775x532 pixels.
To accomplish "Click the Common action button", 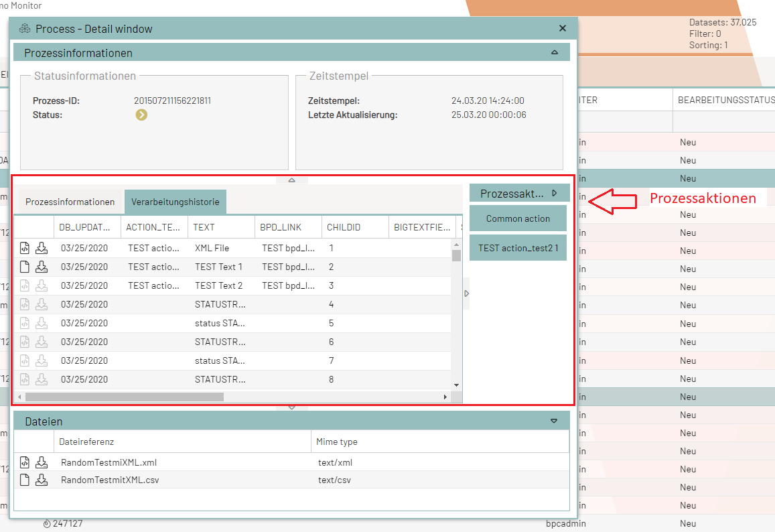I will [x=518, y=218].
